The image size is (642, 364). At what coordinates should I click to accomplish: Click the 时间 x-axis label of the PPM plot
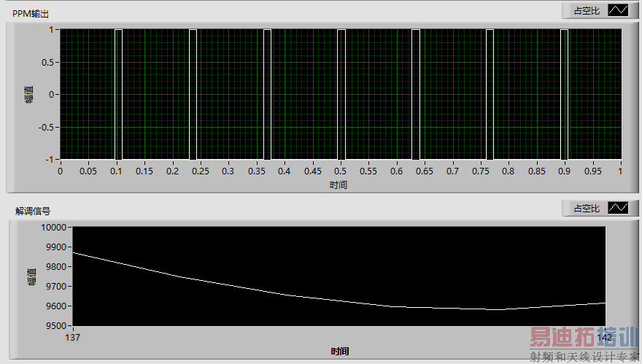pyautogui.click(x=339, y=185)
